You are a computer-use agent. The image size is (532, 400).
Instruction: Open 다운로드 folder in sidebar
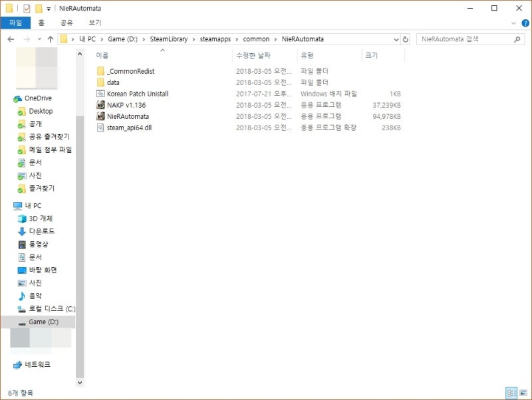tap(41, 231)
